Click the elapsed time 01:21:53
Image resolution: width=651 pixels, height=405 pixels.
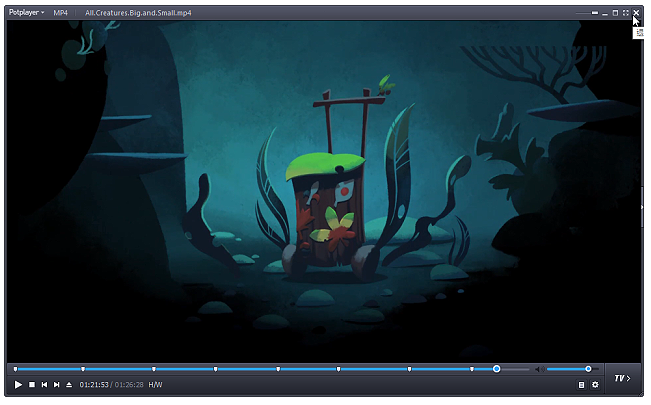94,385
